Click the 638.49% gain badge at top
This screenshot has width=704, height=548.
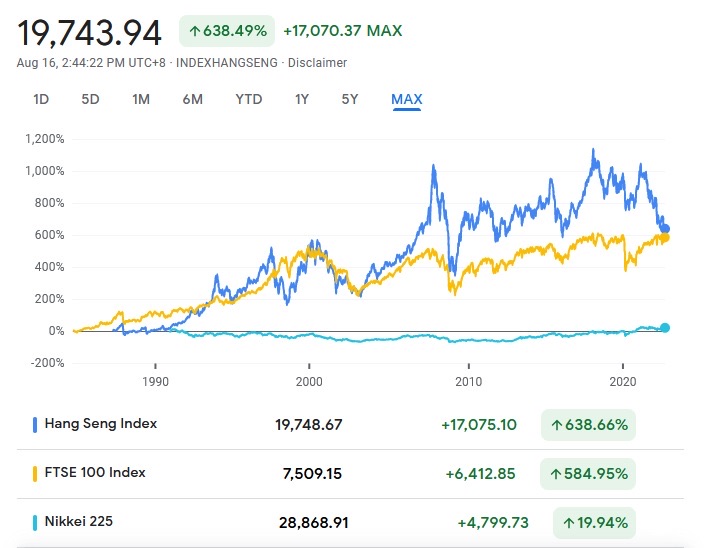click(227, 31)
